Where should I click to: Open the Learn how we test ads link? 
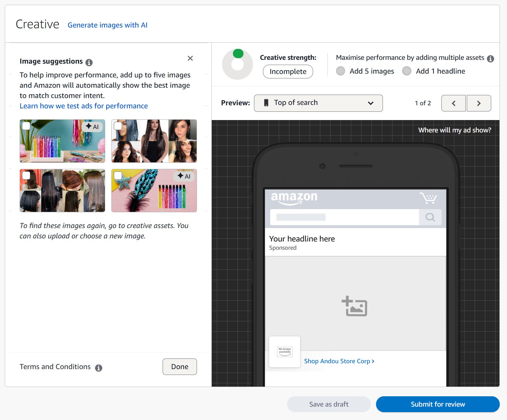84,106
